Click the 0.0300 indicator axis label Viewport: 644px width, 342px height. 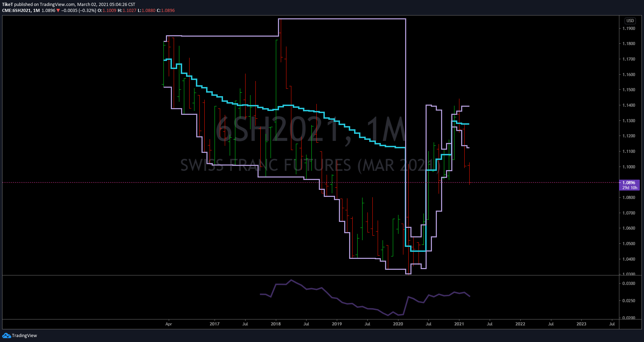pyautogui.click(x=629, y=284)
